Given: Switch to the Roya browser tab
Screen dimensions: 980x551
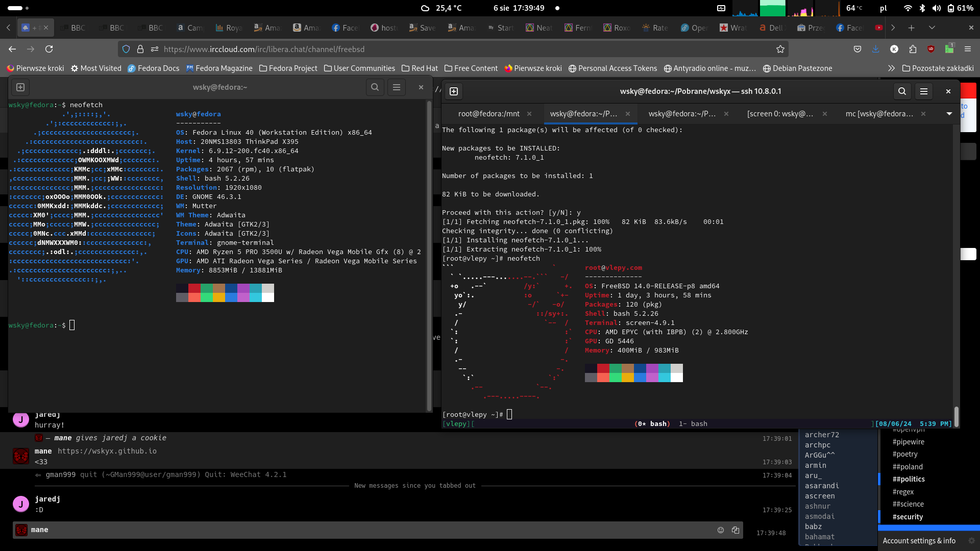Looking at the screenshot, I should (x=229, y=28).
